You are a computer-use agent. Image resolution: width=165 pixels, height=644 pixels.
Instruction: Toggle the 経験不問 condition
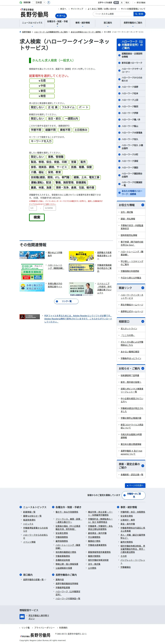[x=50, y=130]
